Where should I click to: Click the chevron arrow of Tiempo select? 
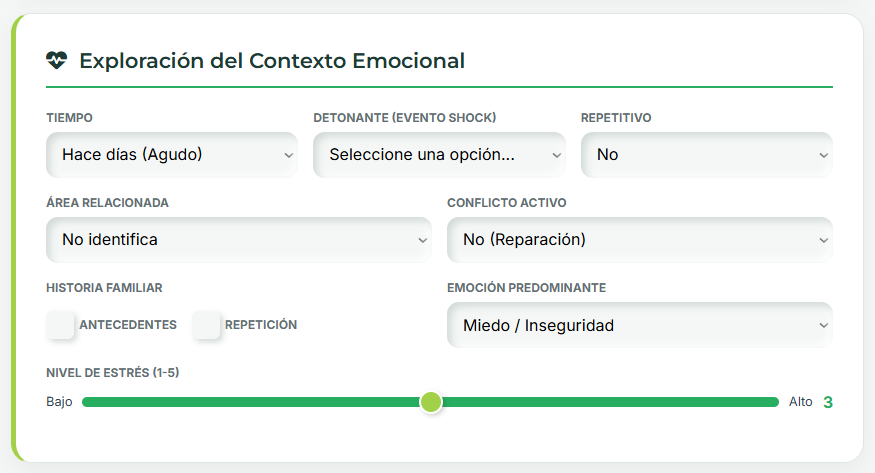[288, 155]
